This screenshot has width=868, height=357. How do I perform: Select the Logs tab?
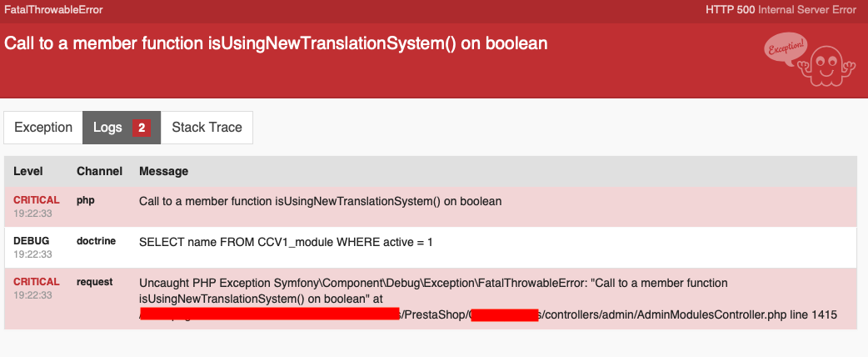pyautogui.click(x=122, y=128)
